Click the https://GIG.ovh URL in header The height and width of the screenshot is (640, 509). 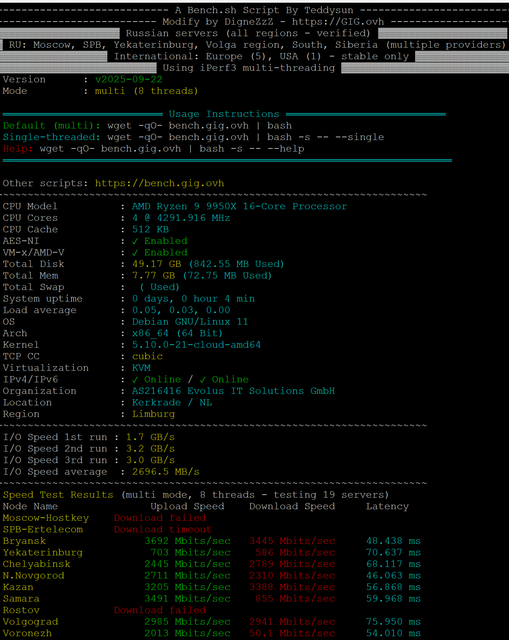tap(338, 22)
